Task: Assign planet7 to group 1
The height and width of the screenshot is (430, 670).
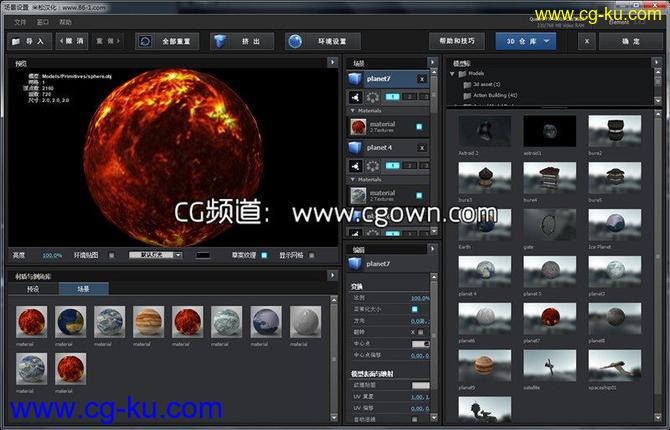Action: (x=393, y=97)
